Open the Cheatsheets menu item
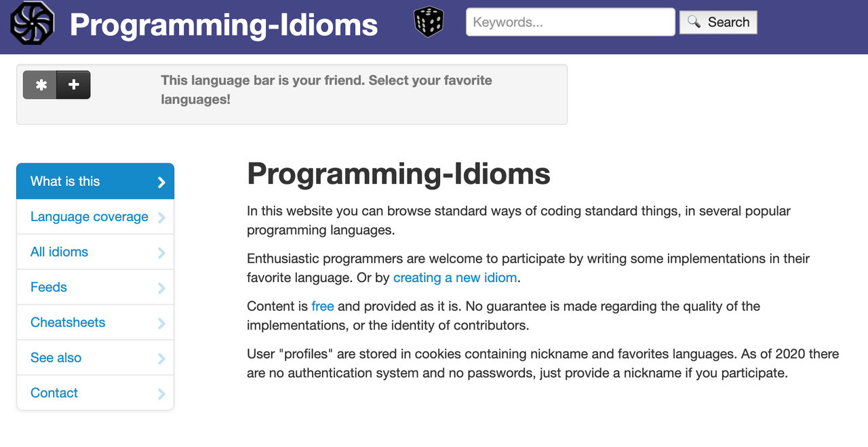868x447 pixels. coord(68,323)
